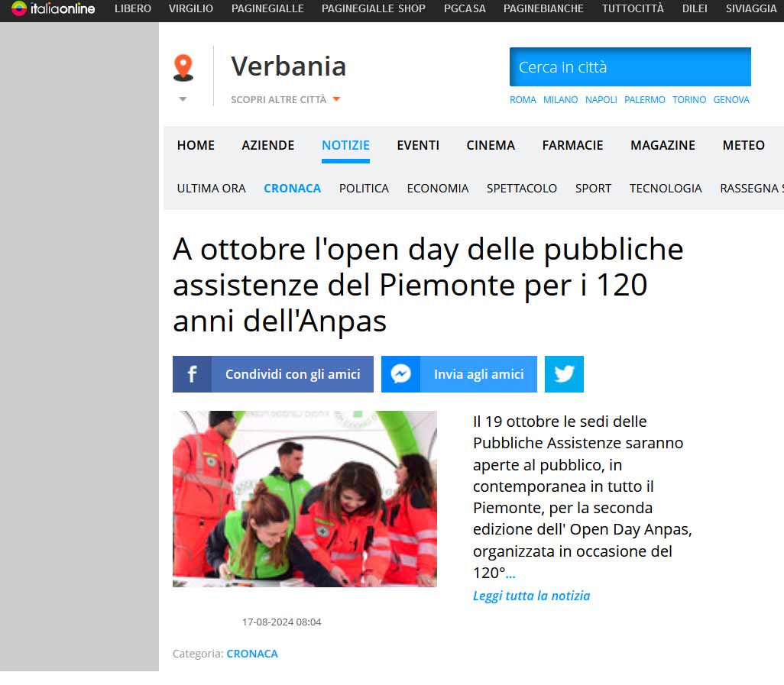Click the Messenger send icon
The height and width of the screenshot is (685, 784).
[400, 373]
